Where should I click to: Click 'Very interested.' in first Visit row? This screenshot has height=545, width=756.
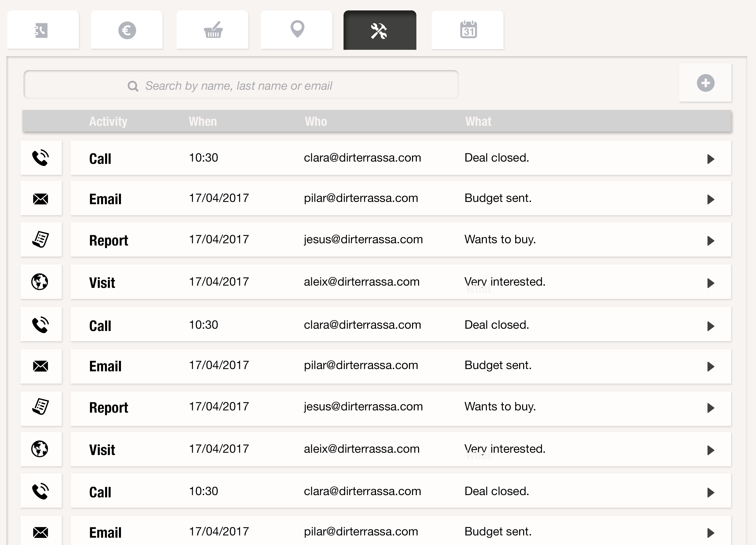tap(505, 282)
